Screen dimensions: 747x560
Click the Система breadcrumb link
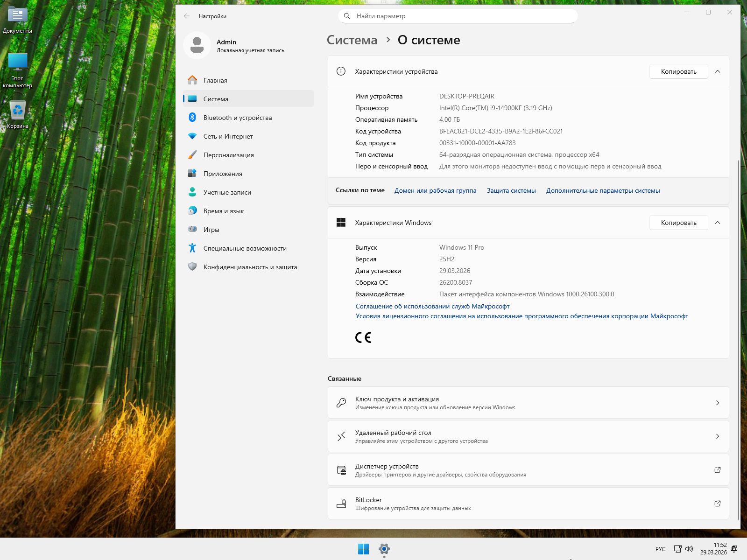(352, 40)
